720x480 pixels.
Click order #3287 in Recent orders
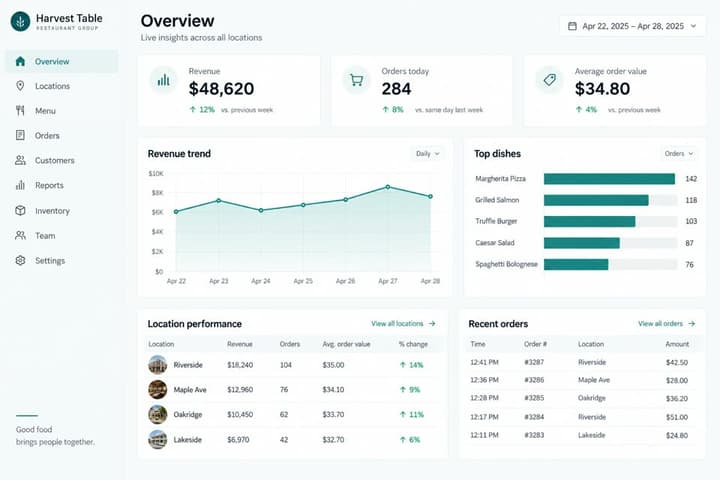534,362
